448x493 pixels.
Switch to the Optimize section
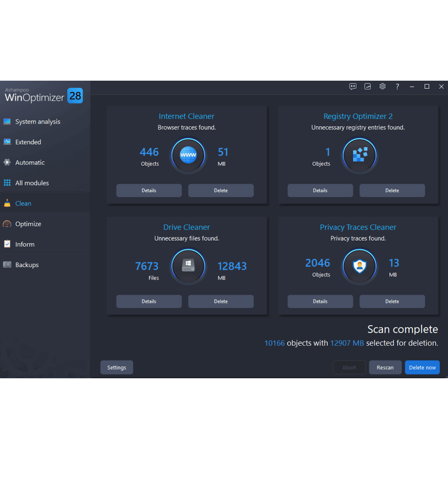click(x=28, y=224)
